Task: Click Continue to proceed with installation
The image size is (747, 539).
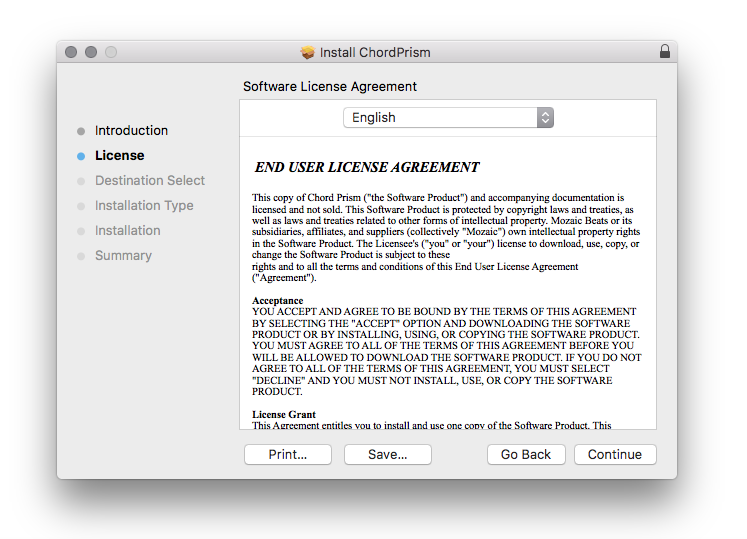Action: click(615, 455)
